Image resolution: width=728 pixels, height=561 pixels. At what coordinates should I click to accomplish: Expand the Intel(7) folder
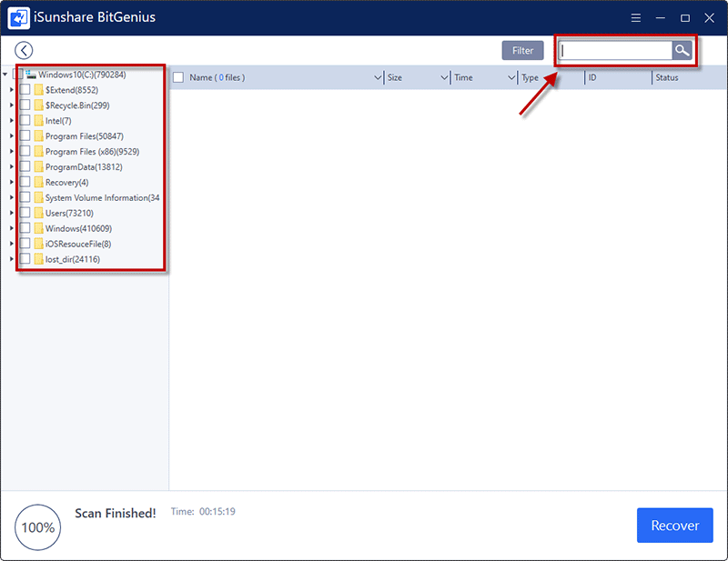pos(12,120)
